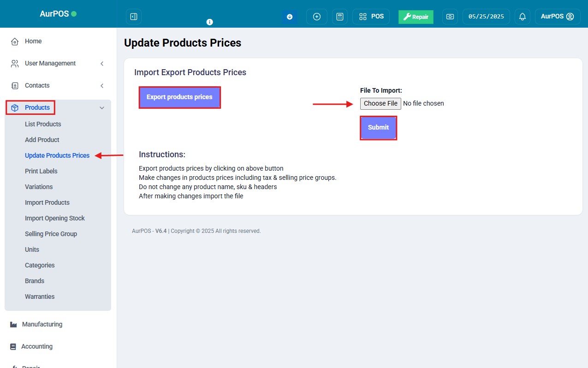Viewport: 588px width, 368px height.
Task: Click the small info icon in header
Action: click(210, 22)
